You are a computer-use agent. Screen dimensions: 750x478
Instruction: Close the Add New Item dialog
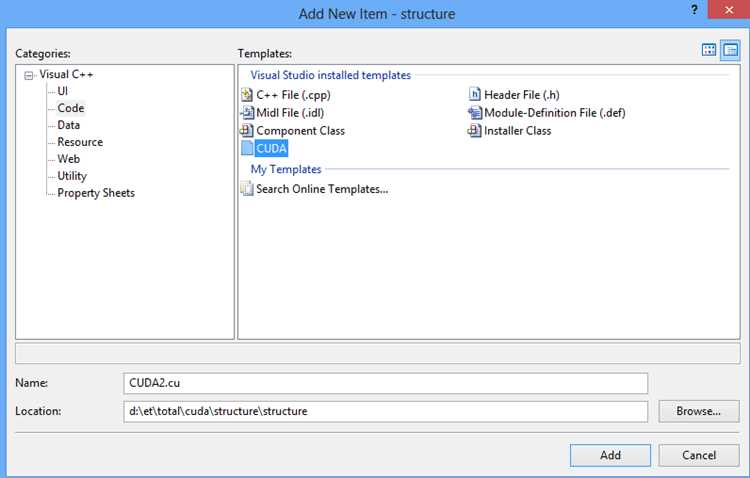(728, 10)
